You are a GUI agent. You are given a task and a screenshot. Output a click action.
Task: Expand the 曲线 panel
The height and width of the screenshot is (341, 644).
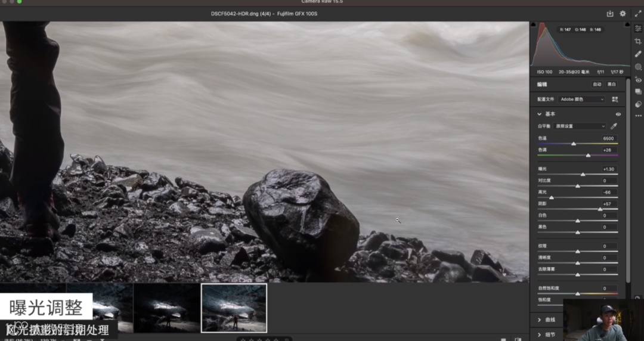pos(539,320)
